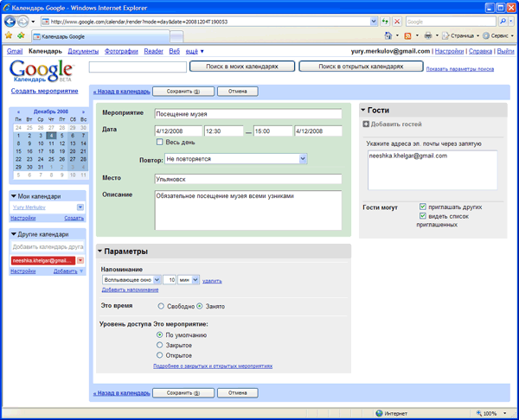Select По умолчанию access level
The image size is (519, 420).
pyautogui.click(x=159, y=334)
